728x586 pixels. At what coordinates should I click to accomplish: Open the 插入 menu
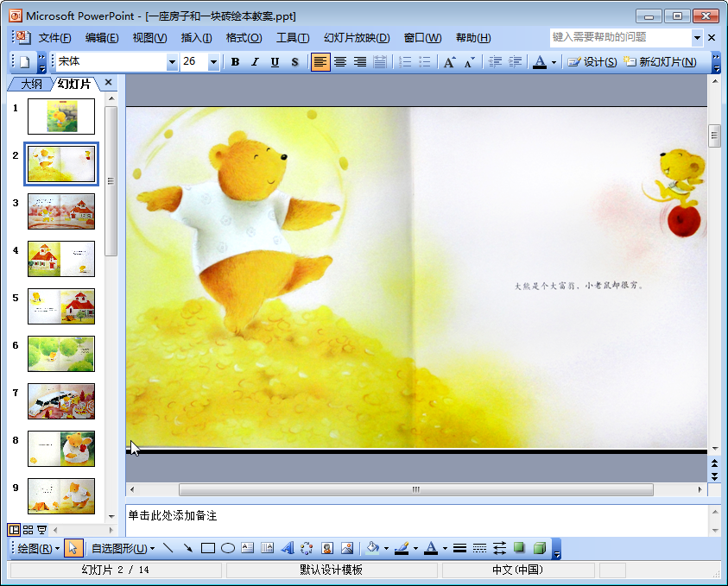pos(196,38)
